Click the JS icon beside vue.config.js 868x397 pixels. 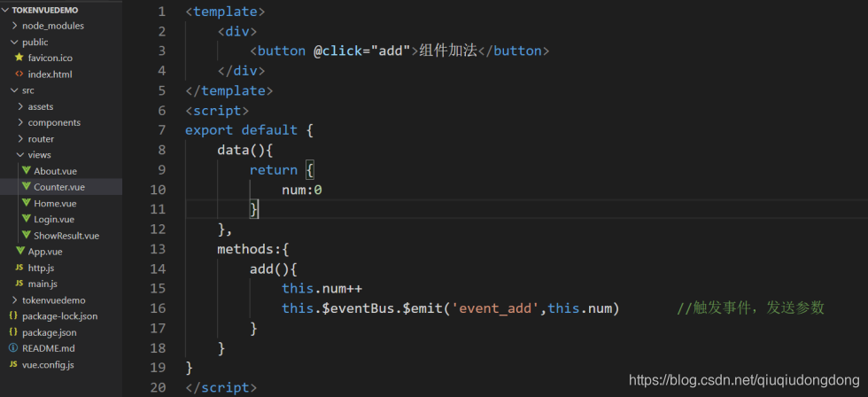(x=12, y=365)
